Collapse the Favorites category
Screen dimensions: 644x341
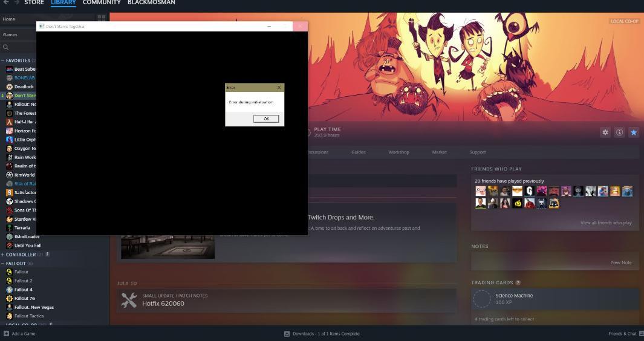pyautogui.click(x=3, y=60)
